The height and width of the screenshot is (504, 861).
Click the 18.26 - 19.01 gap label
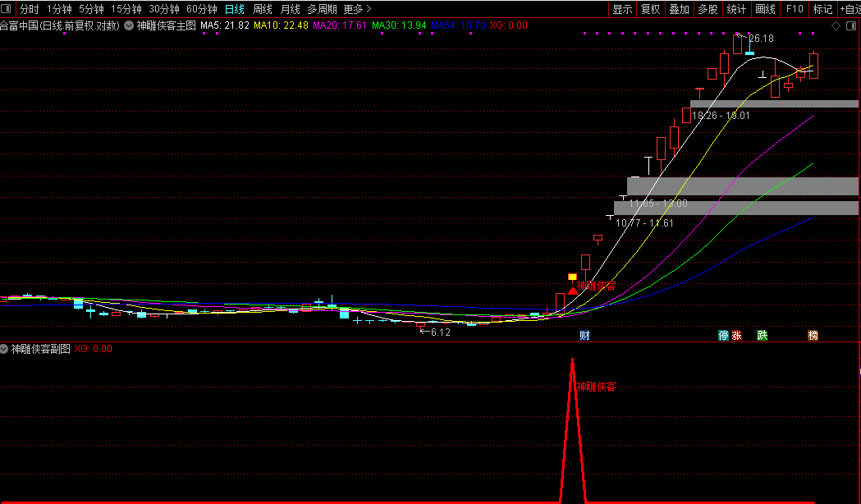point(721,116)
